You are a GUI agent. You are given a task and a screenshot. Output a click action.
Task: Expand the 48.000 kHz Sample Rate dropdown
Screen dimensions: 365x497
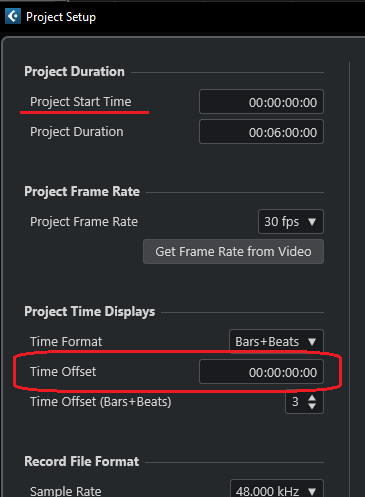coord(277,489)
